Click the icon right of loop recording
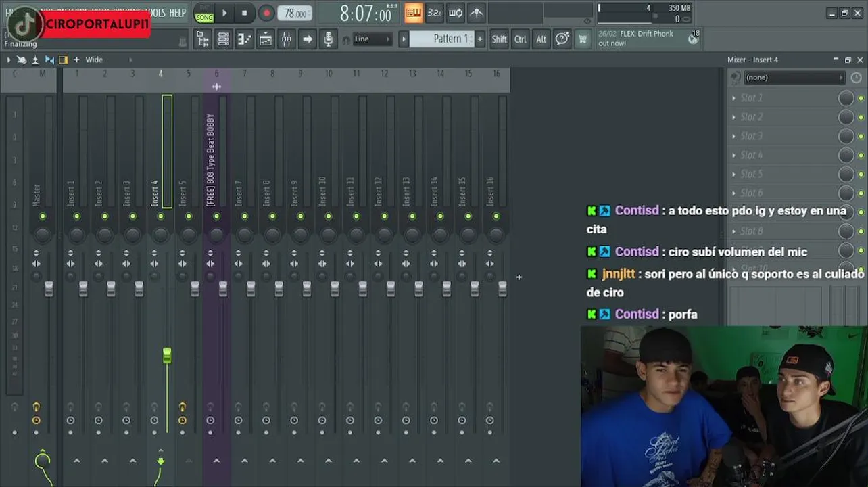Screen dimensions: 868x487 tap(477, 13)
